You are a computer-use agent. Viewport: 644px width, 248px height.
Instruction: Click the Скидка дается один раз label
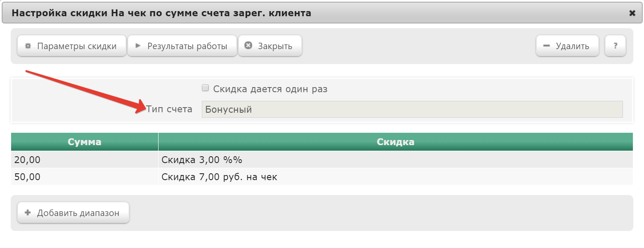point(270,89)
